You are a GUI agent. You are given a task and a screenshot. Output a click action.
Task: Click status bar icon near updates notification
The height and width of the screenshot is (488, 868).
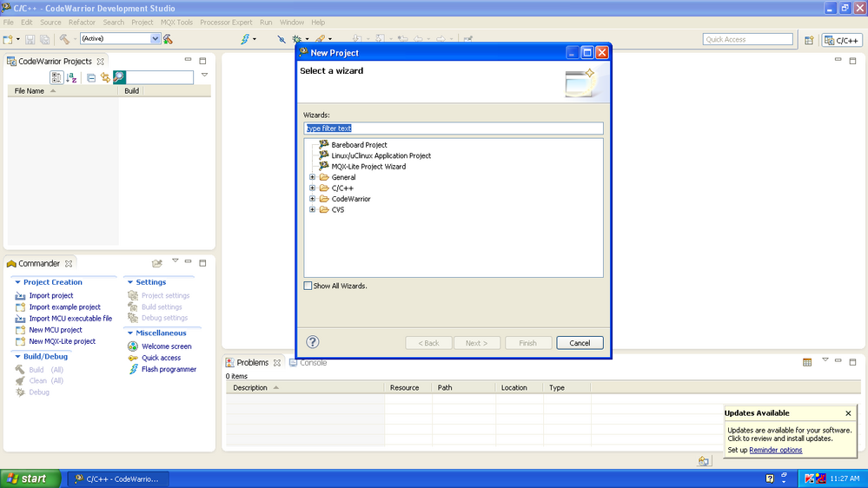[703, 461]
